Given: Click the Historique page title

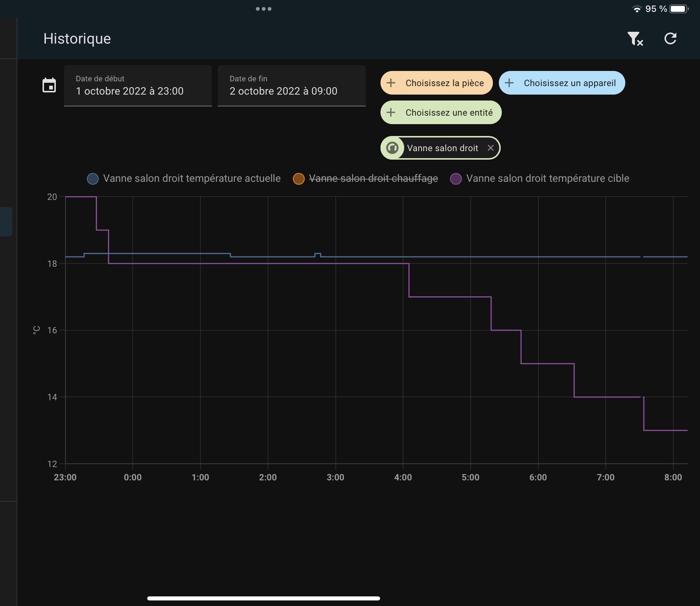Looking at the screenshot, I should [x=77, y=38].
